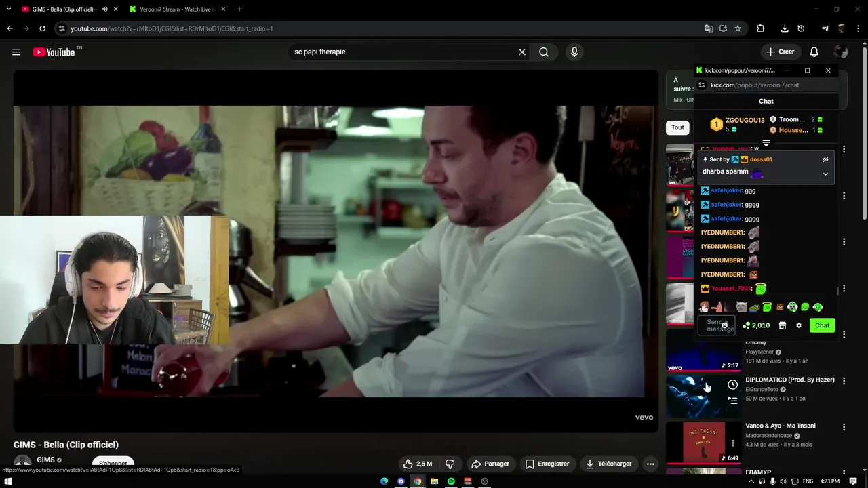Save video with Enregistrer button

click(547, 464)
